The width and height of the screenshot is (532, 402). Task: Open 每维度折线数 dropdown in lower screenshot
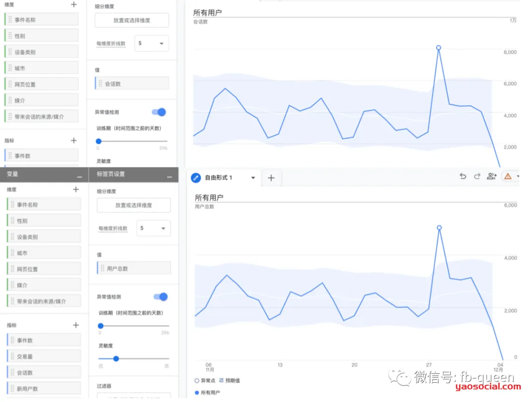(x=153, y=228)
